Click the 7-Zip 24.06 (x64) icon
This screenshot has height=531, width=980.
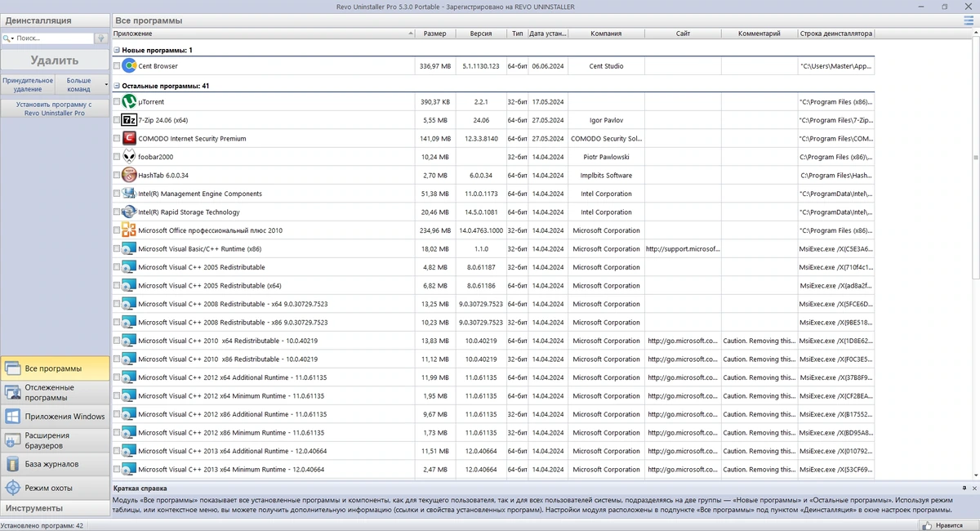point(129,120)
